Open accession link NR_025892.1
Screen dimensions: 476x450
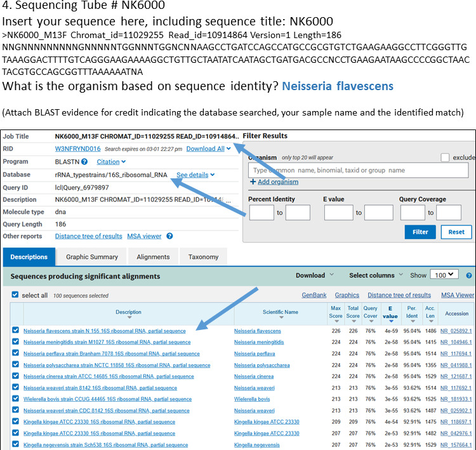(457, 331)
